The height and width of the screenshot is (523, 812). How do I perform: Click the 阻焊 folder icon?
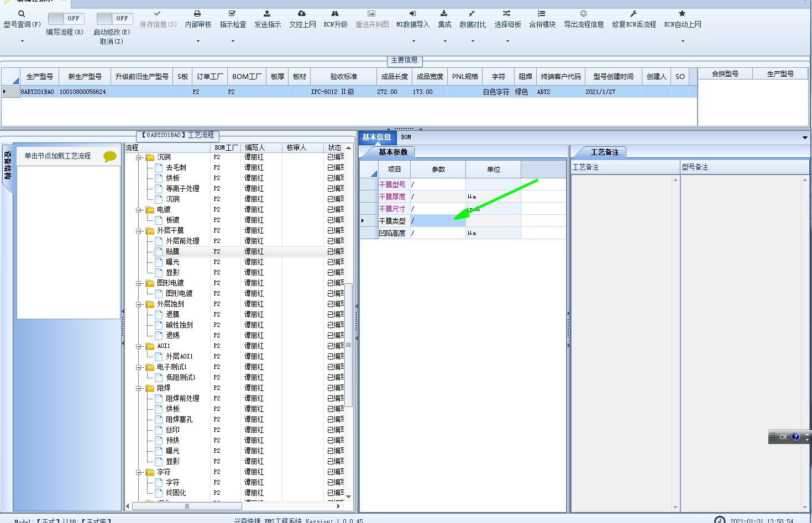[x=150, y=388]
